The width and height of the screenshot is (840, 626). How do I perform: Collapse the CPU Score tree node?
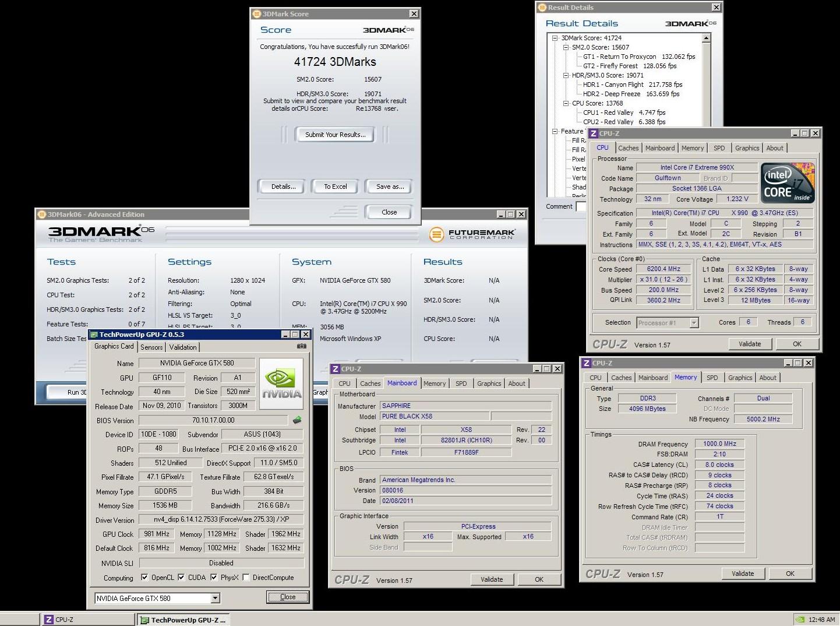(x=566, y=103)
